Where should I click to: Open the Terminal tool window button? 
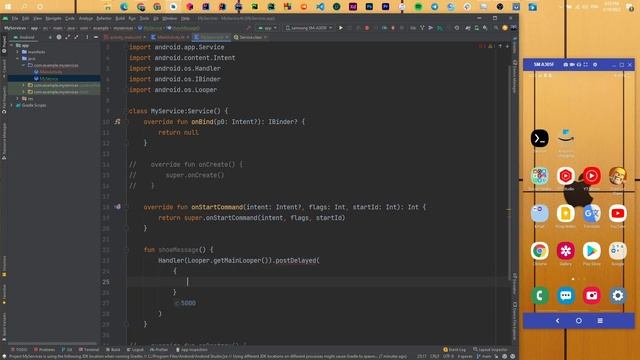[89, 349]
